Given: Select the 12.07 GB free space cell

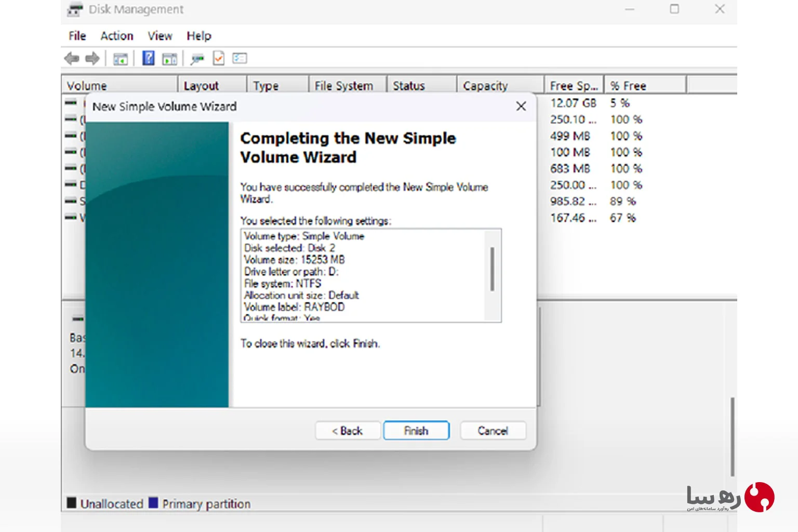Looking at the screenshot, I should (x=574, y=103).
